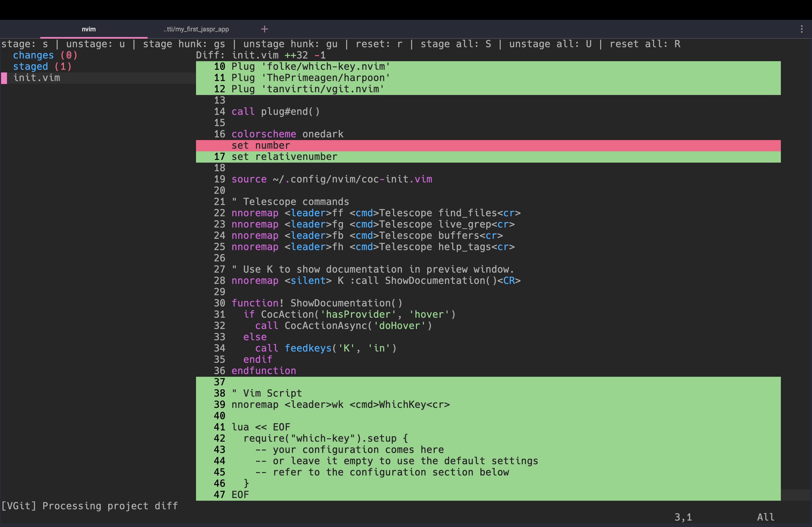Open the terminal options menu
Viewport: 812px width, 527px height.
[x=802, y=29]
